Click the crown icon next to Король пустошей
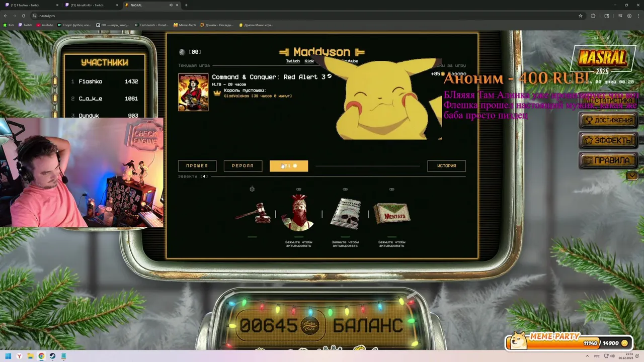644x362 pixels. [x=217, y=93]
